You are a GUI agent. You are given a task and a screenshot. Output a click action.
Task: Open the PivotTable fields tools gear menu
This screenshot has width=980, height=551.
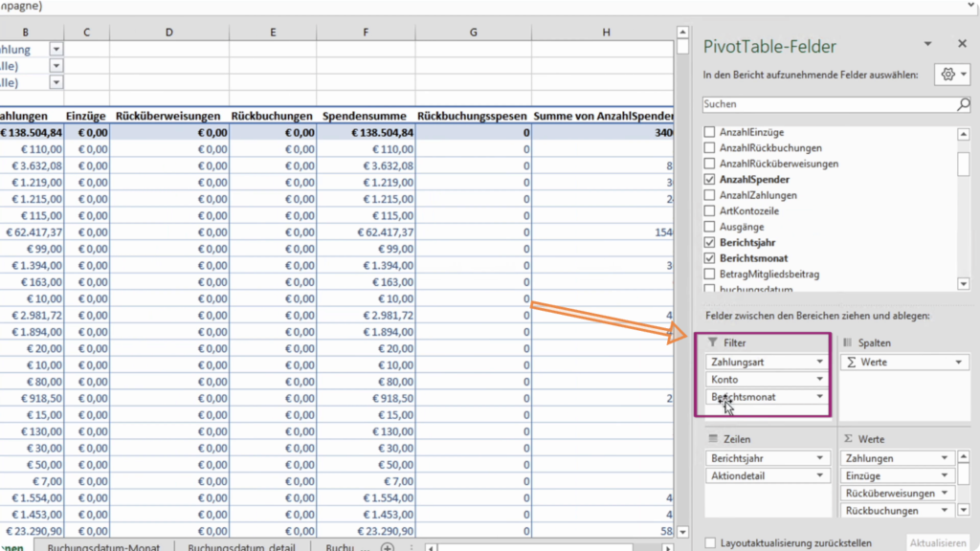(954, 75)
